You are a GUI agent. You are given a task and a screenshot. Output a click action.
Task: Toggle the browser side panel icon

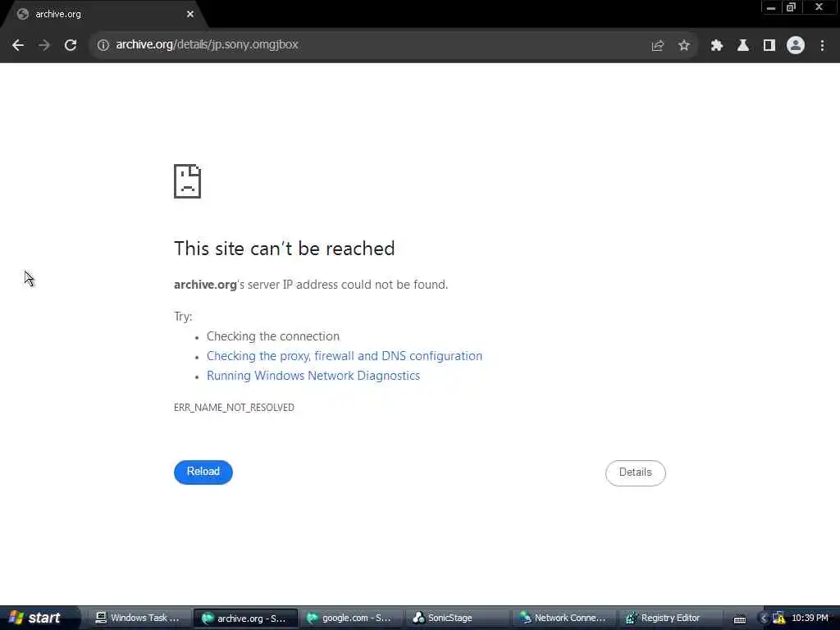pos(769,46)
